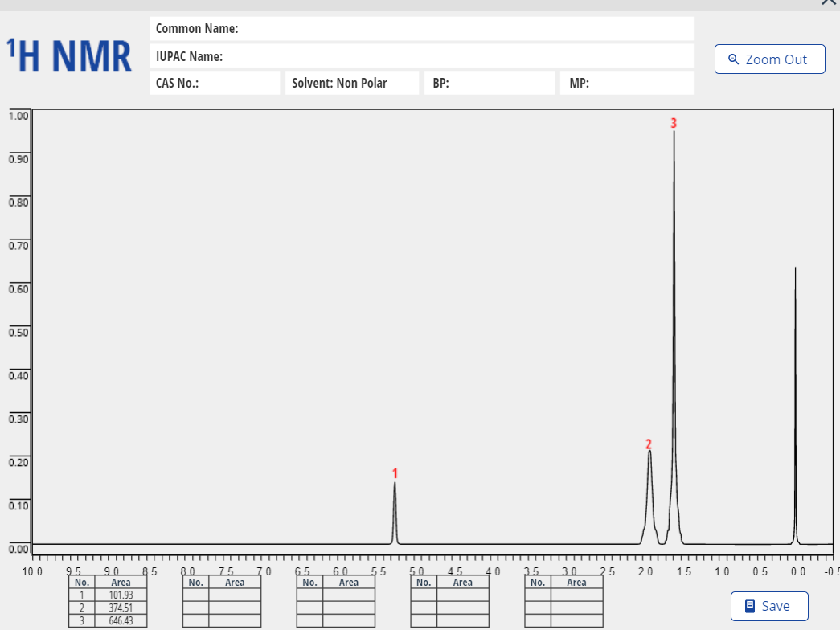Click the 1H NMR title

[68, 55]
